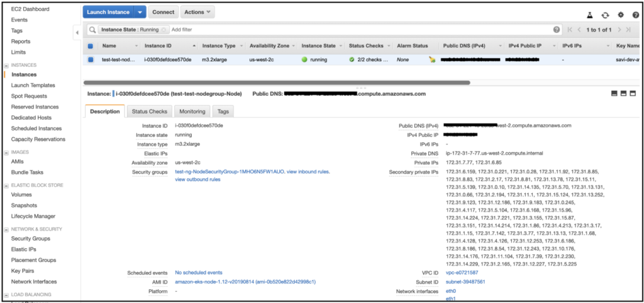
Task: Click view outbound rules link
Action: point(197,180)
